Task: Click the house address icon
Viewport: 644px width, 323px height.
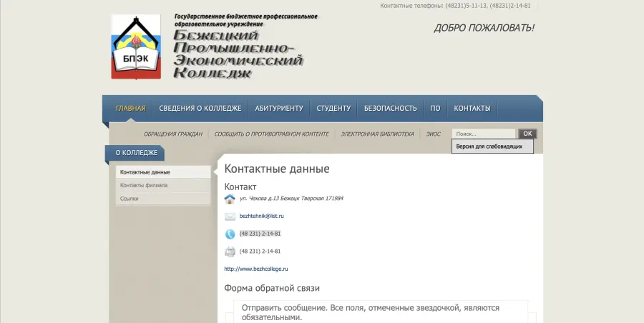Action: pyautogui.click(x=230, y=199)
